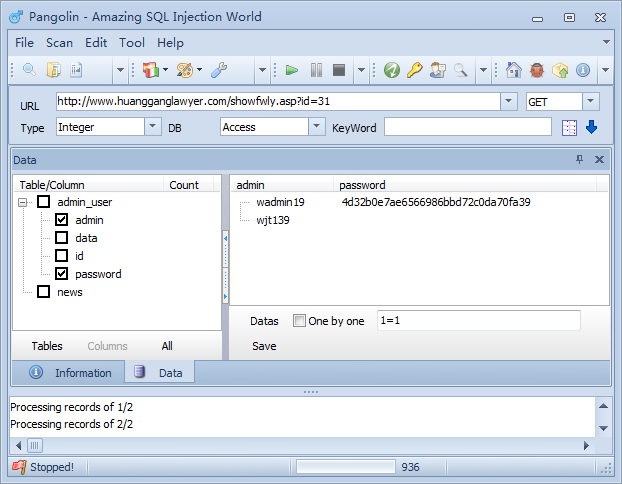Check the admin_user table checkbox
The width and height of the screenshot is (622, 484).
pos(44,202)
